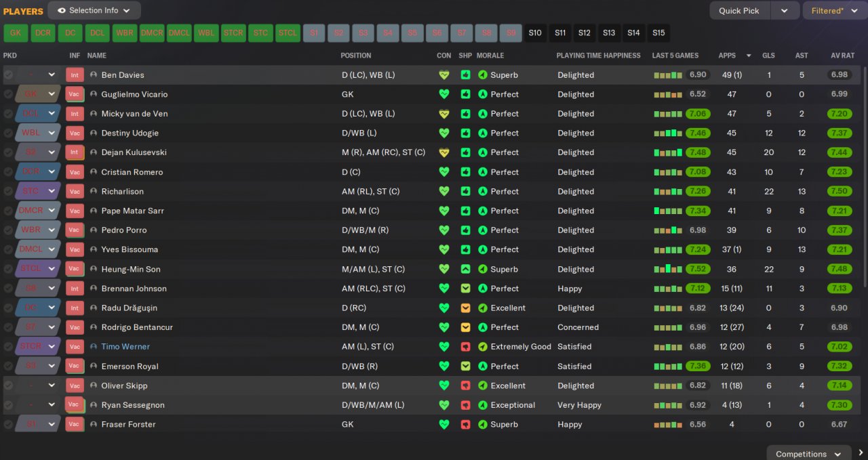
Task: Click the player profile icon beside Pedro Porro
Action: click(94, 230)
